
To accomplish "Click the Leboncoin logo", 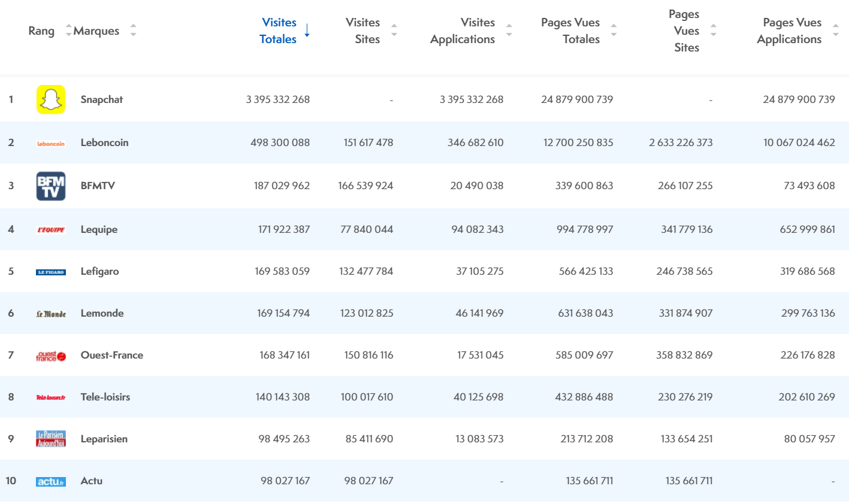I will 51,143.
